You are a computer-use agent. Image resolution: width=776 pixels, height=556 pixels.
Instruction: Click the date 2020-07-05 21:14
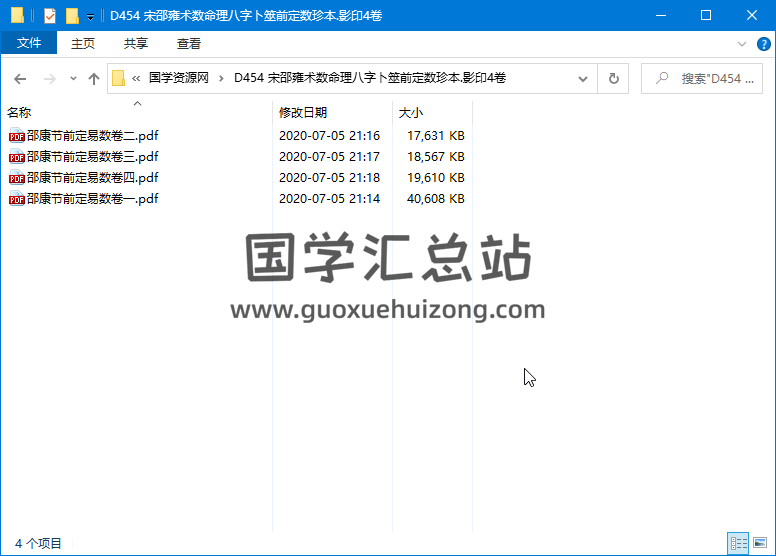(329, 199)
